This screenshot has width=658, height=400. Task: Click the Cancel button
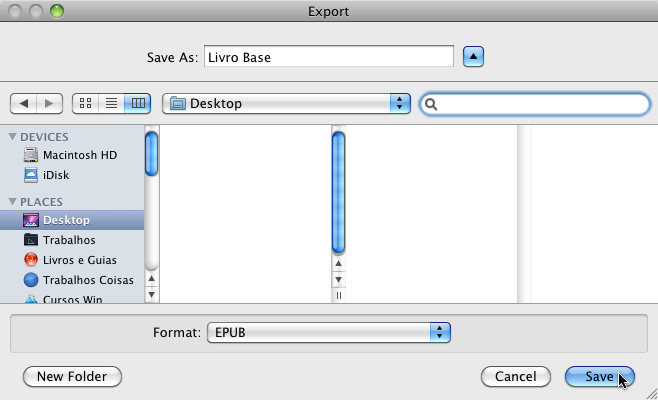(516, 376)
